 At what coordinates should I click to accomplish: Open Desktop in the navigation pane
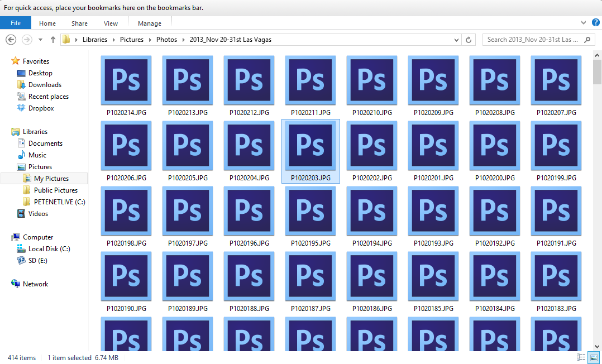tap(40, 73)
